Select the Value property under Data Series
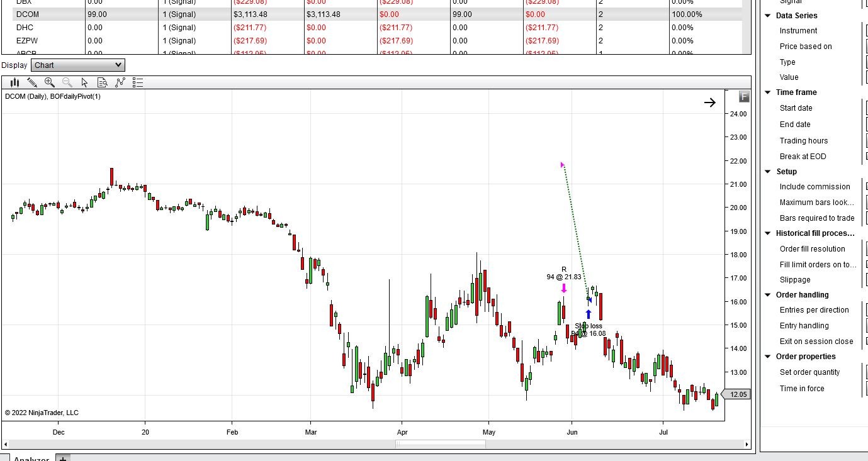 (789, 77)
